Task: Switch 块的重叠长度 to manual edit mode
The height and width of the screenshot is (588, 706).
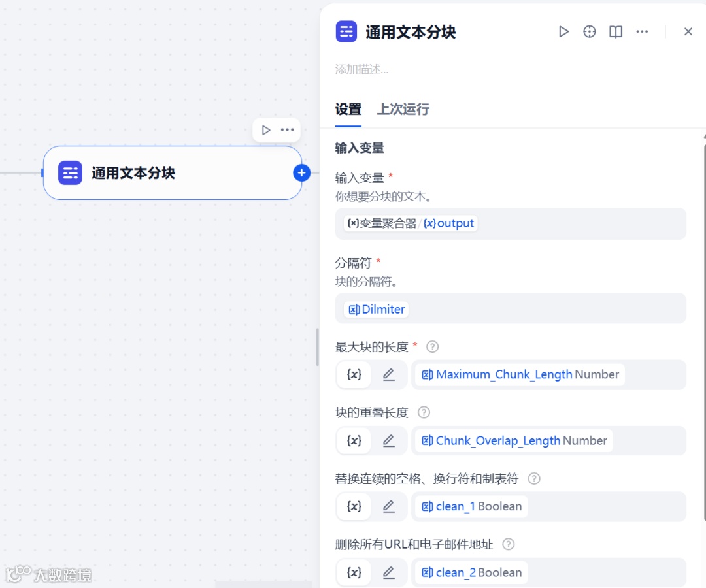Action: [388, 440]
